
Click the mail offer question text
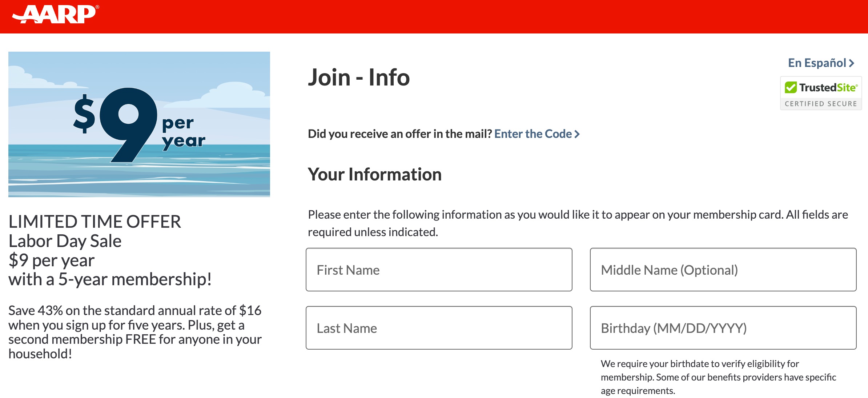(400, 134)
